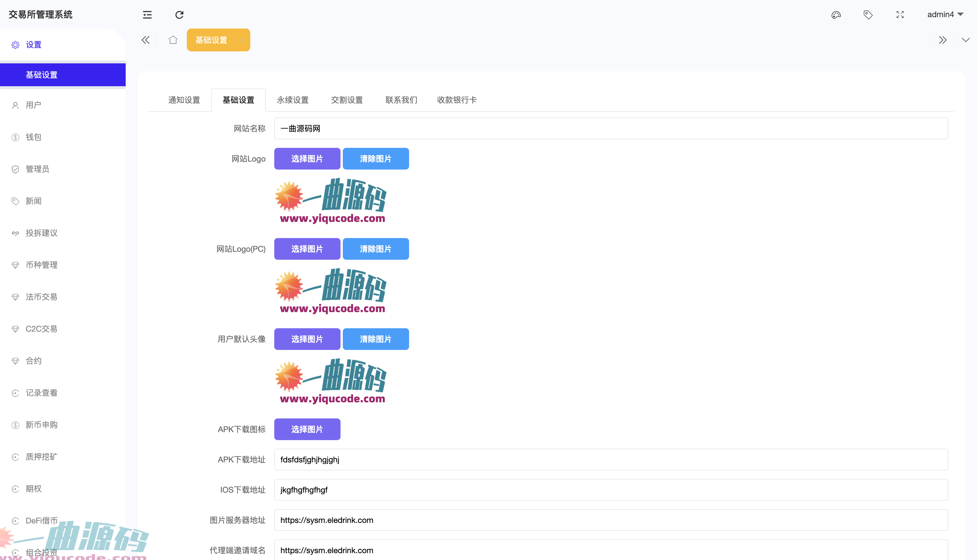Select the 币种管理 diamond icon
This screenshot has height=560, width=977.
(x=15, y=265)
